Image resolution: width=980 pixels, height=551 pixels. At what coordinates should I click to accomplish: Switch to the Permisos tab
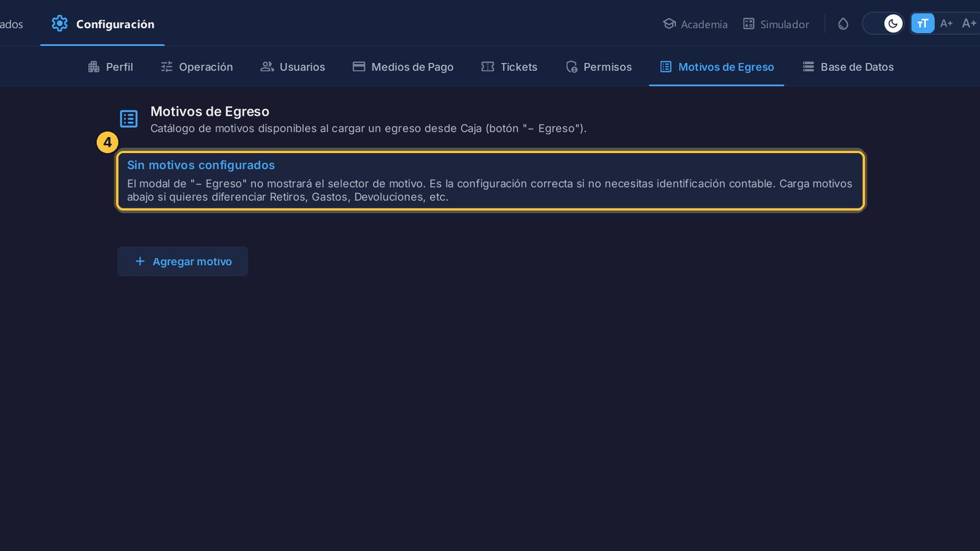click(x=598, y=67)
